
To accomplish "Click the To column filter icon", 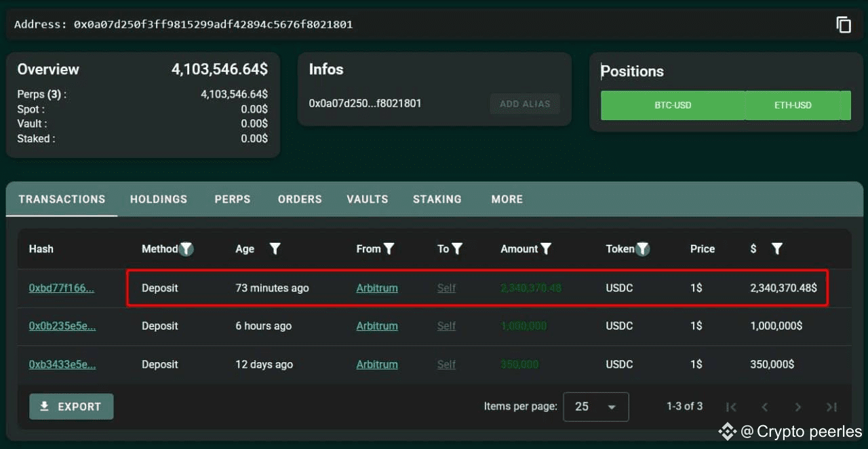I will tap(457, 249).
